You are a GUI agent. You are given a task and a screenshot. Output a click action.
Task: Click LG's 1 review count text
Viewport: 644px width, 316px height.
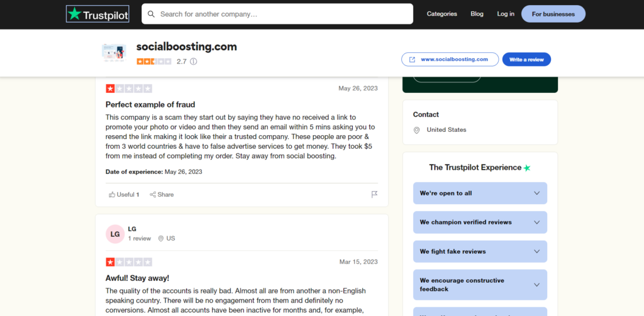139,239
